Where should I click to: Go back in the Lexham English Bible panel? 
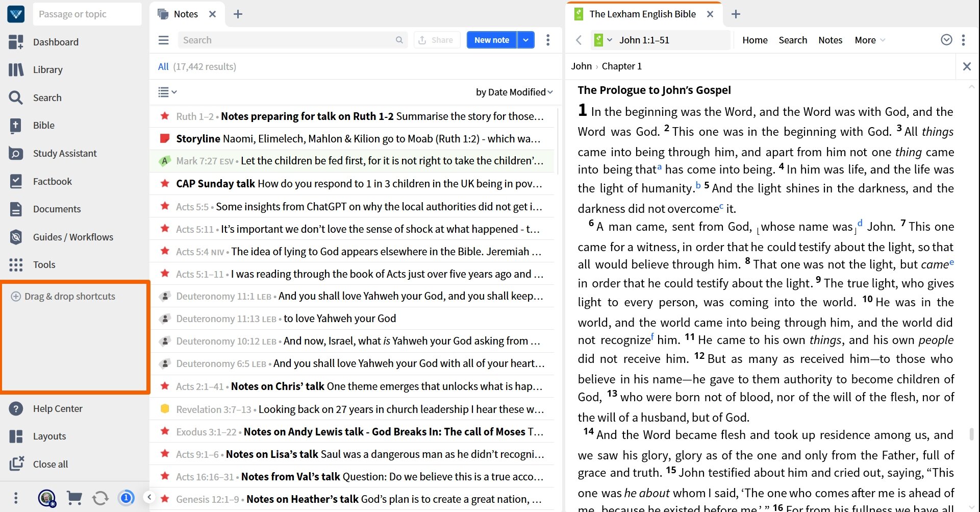[x=579, y=40]
